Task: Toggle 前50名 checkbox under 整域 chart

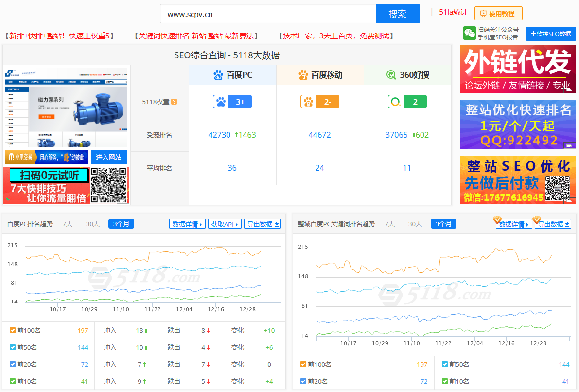Action: tap(445, 364)
